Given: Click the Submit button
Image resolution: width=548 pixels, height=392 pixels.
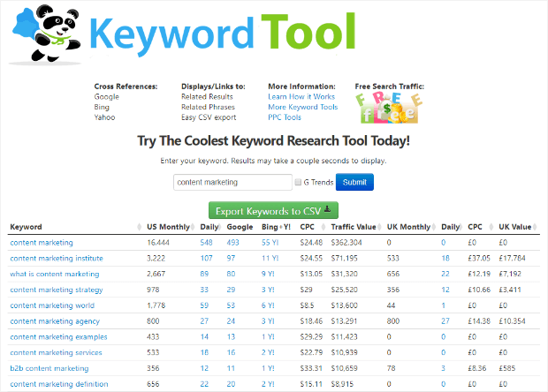Looking at the screenshot, I should [x=354, y=182].
